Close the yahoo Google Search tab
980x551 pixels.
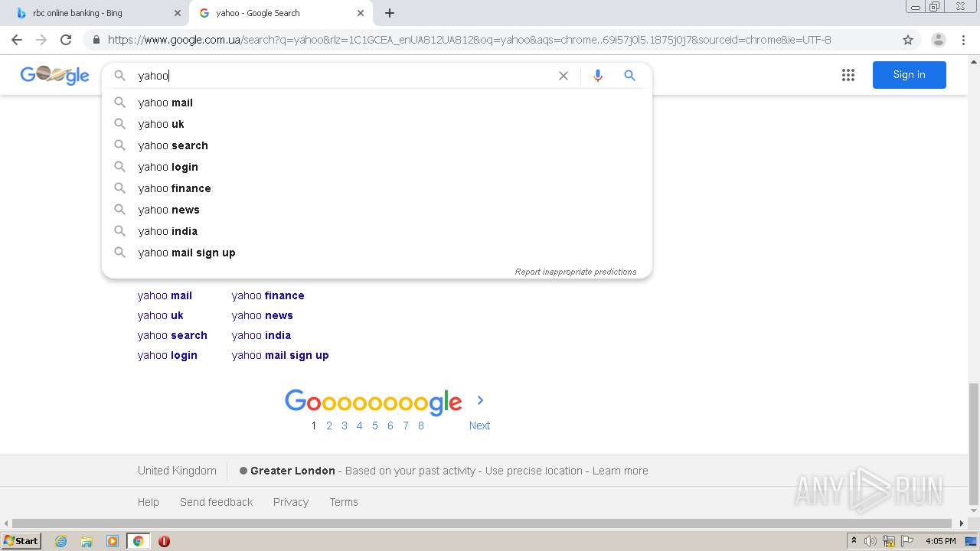click(361, 13)
